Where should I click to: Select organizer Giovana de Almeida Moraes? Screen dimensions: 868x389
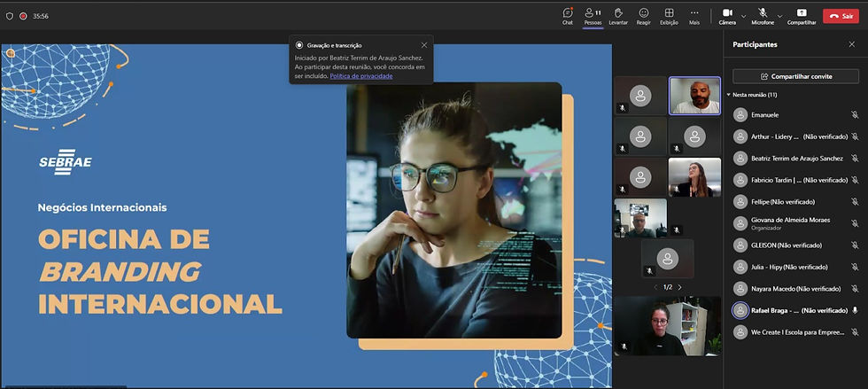tap(795, 223)
